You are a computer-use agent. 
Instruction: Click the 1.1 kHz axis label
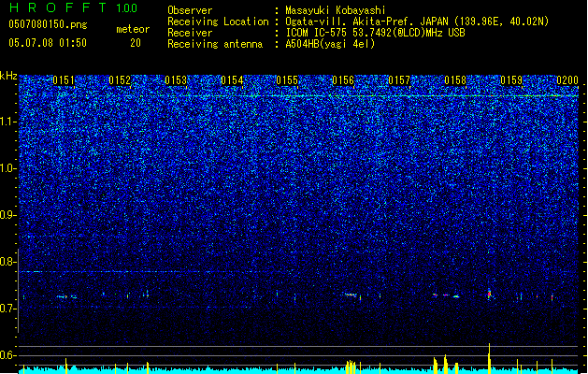[x=8, y=122]
